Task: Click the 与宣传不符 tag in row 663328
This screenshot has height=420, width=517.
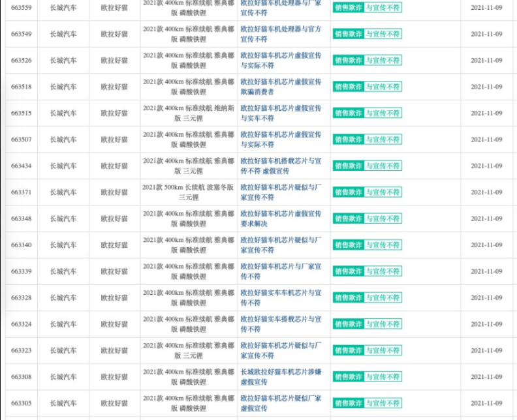Action: (x=383, y=297)
